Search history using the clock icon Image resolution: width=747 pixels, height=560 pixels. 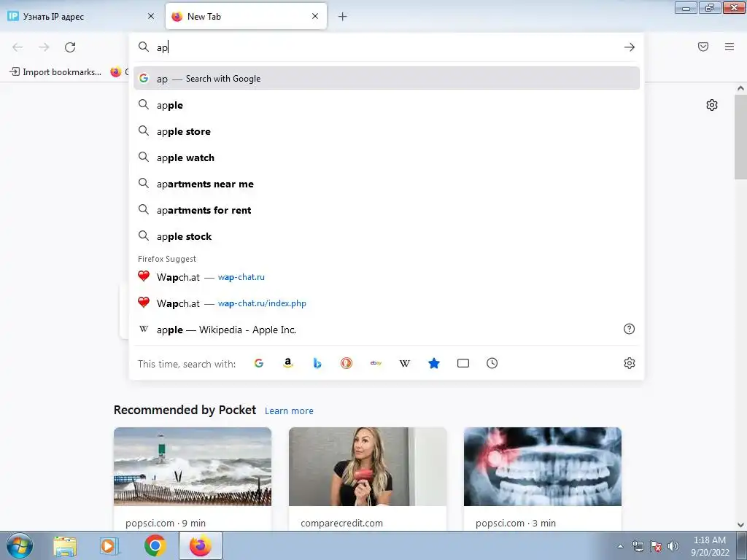tap(492, 363)
